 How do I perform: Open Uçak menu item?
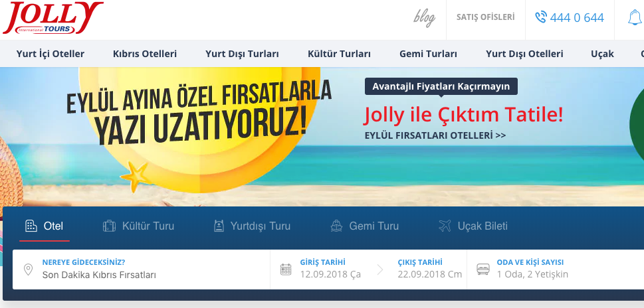(603, 54)
